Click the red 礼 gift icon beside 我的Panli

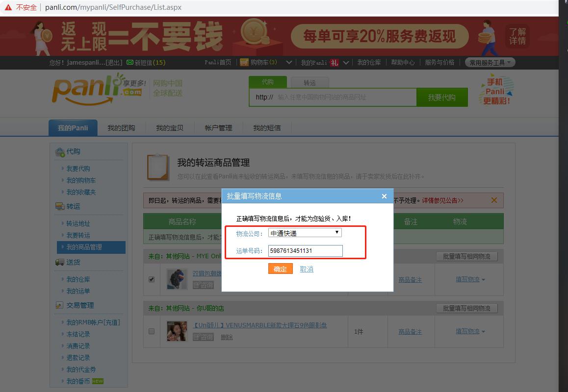335,62
